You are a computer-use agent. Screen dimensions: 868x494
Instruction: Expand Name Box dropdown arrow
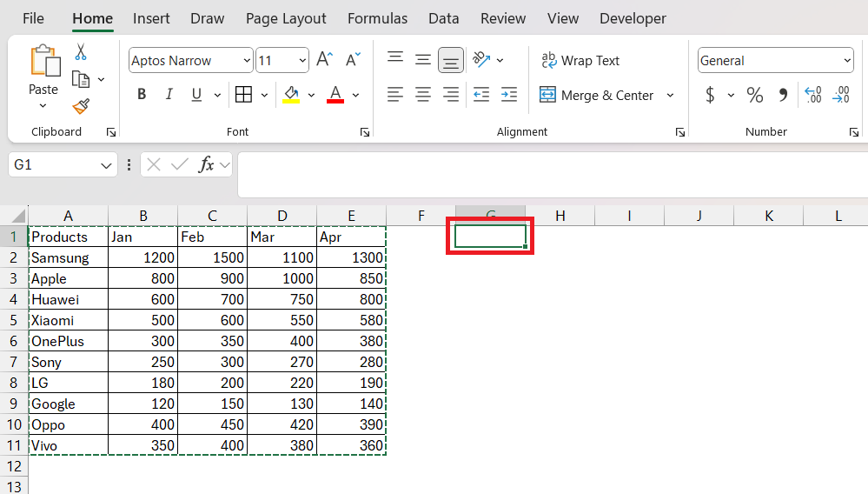(x=106, y=165)
